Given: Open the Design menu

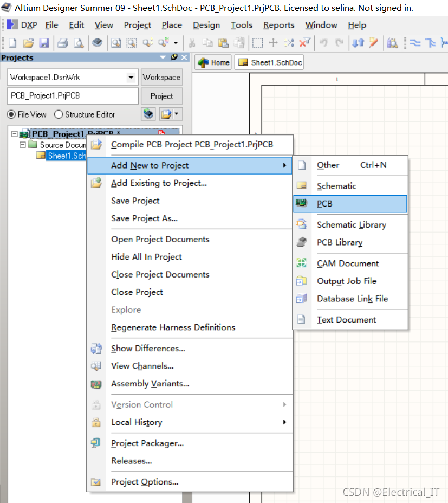Looking at the screenshot, I should point(206,25).
